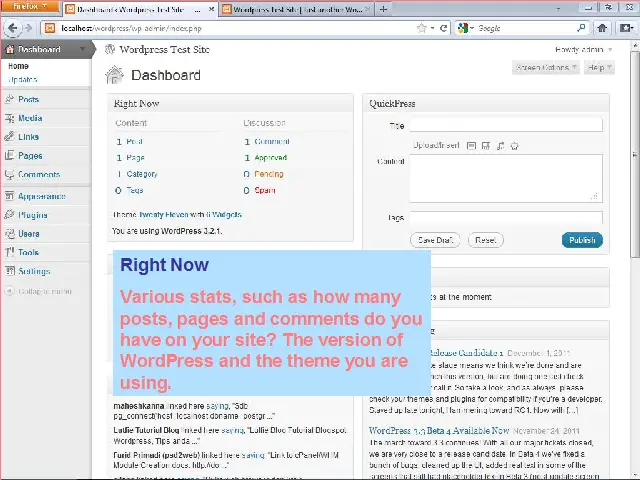Click the Plugins plug icon in sidebar
Viewport: 640px width, 480px height.
[9, 215]
